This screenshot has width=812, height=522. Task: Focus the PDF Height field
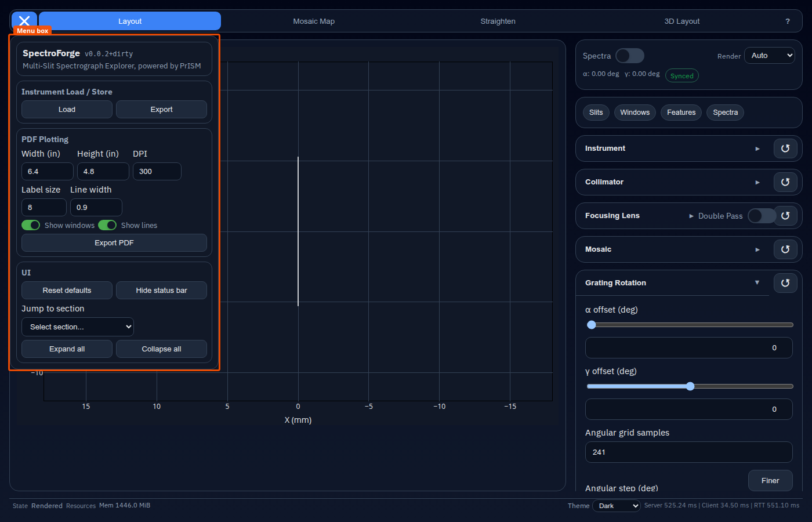pos(103,172)
